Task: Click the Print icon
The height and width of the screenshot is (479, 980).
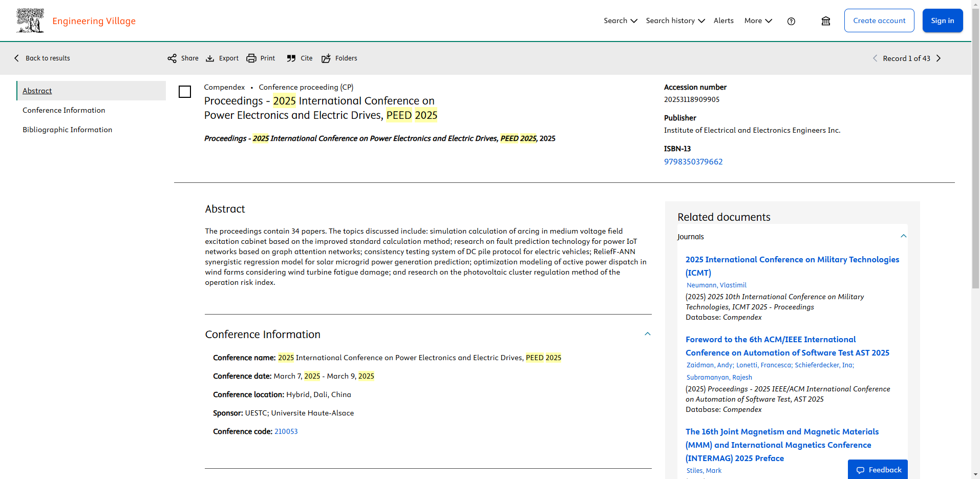Action: pyautogui.click(x=251, y=58)
